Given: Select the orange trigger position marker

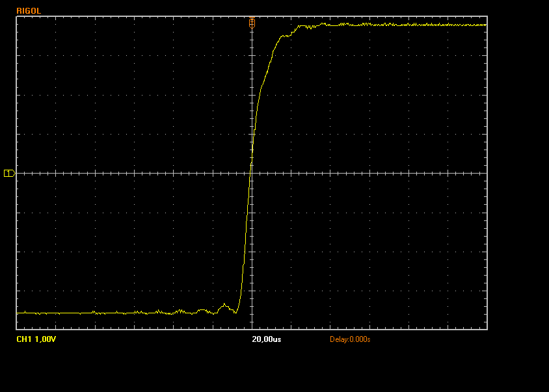Looking at the screenshot, I should 252,23.
